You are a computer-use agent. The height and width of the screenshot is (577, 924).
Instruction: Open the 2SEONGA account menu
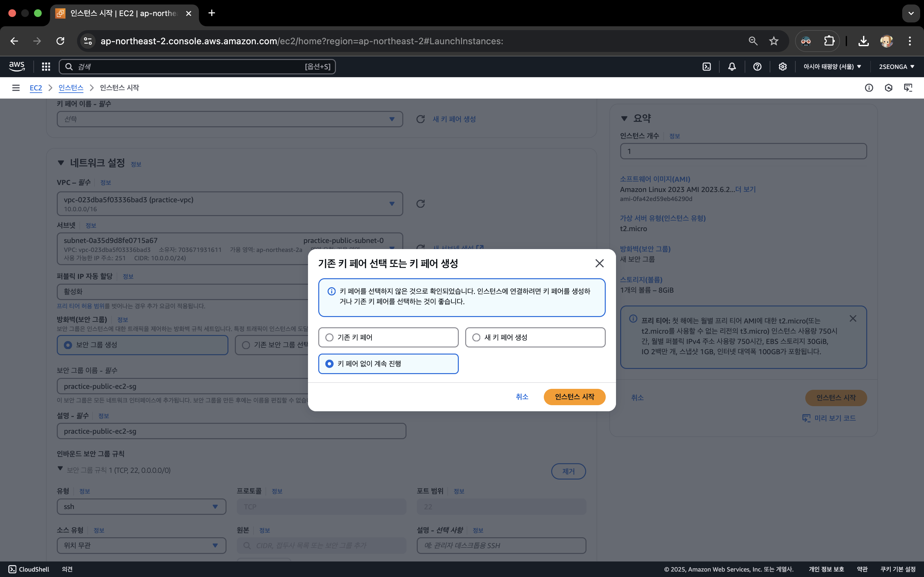click(x=896, y=67)
